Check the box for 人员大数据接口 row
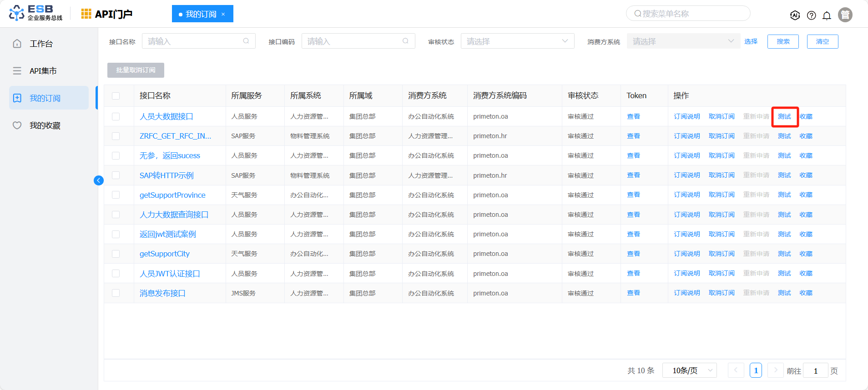 click(116, 117)
